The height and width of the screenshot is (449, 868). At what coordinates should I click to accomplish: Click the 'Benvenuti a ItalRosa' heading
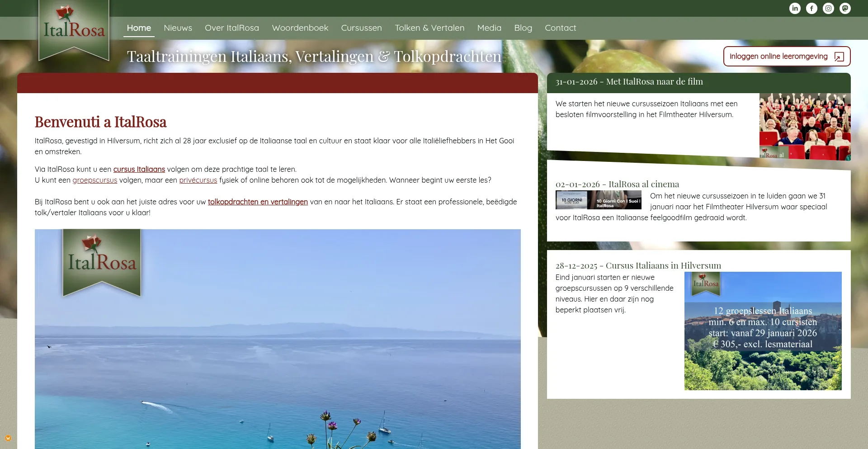point(101,122)
